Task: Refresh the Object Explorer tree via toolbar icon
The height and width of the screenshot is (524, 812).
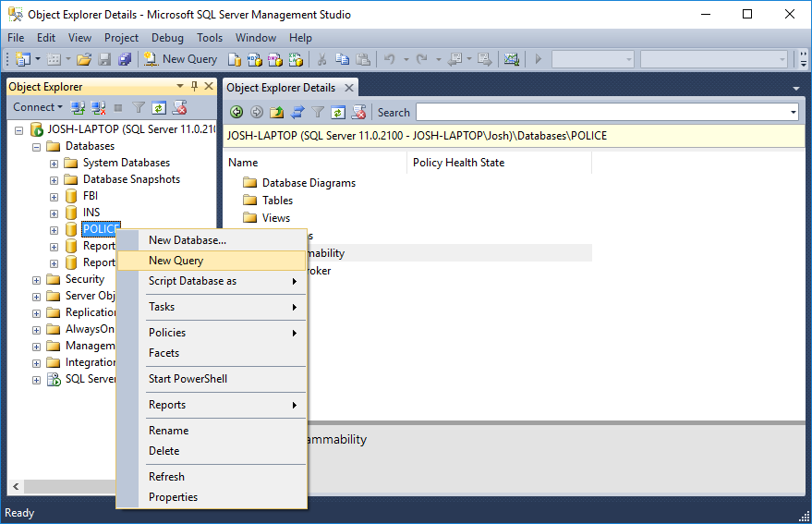Action: [x=159, y=107]
